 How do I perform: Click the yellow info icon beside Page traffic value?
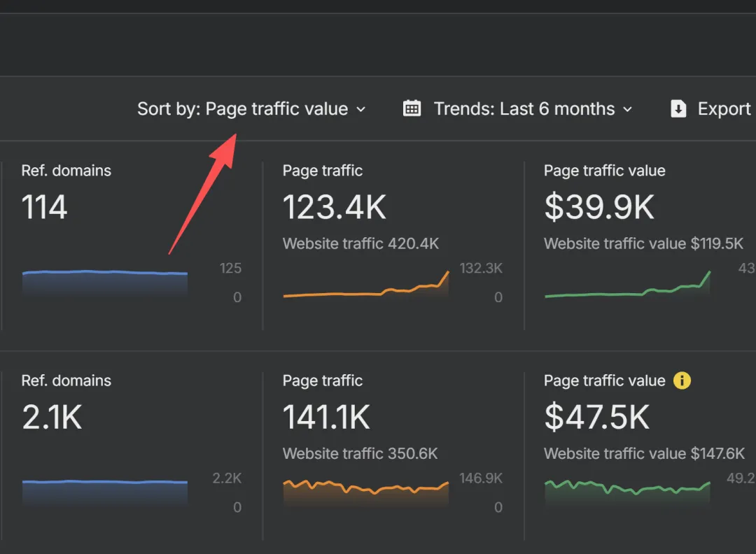682,381
